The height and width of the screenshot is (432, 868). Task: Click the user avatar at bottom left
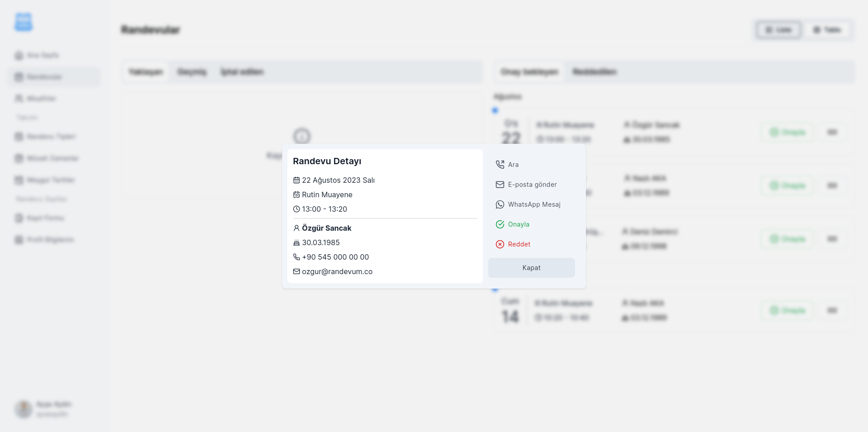[24, 409]
